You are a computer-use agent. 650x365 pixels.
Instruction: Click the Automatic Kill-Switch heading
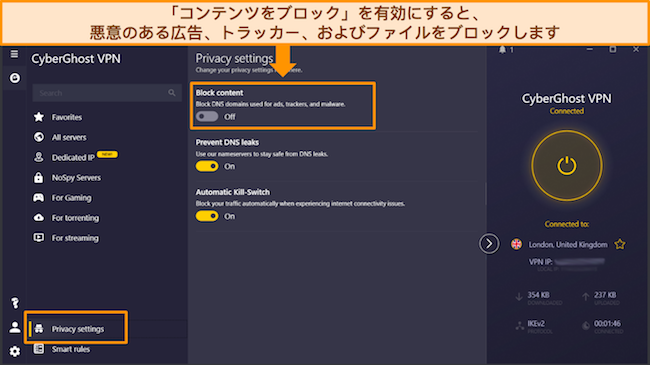233,192
